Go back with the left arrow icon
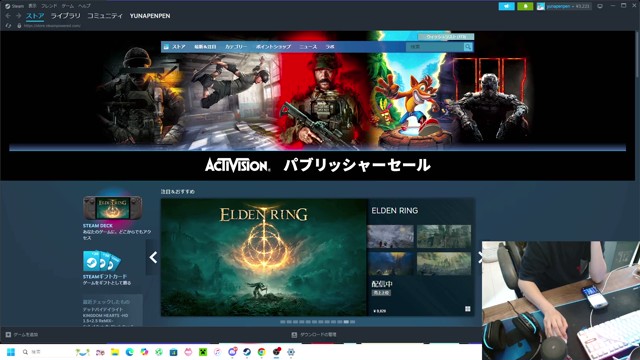This screenshot has height=360, width=640. click(8, 16)
